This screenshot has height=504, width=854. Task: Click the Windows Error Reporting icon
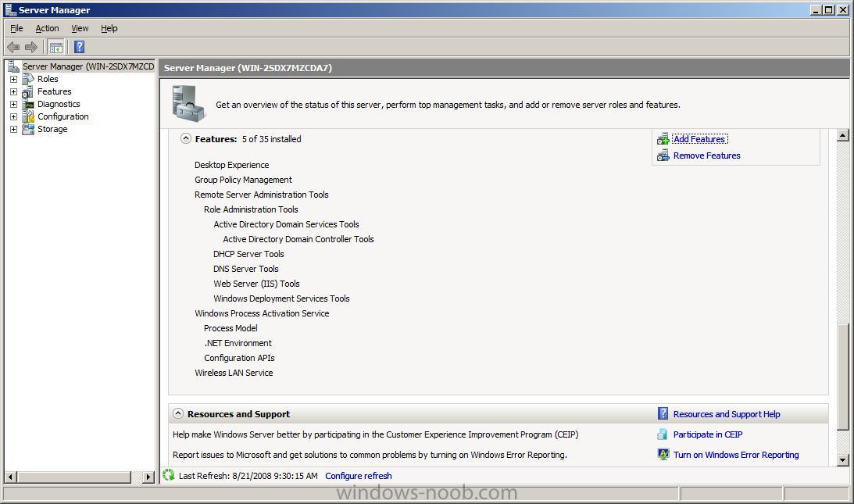pos(663,455)
